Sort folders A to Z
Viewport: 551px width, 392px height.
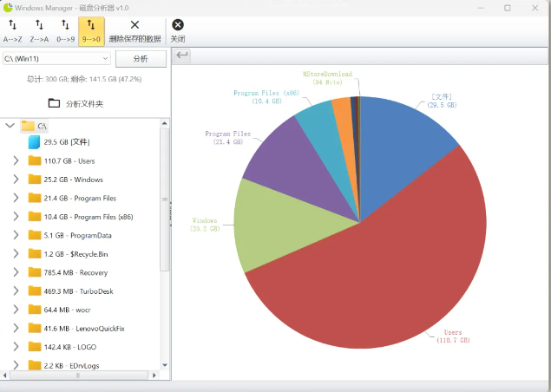tap(13, 31)
